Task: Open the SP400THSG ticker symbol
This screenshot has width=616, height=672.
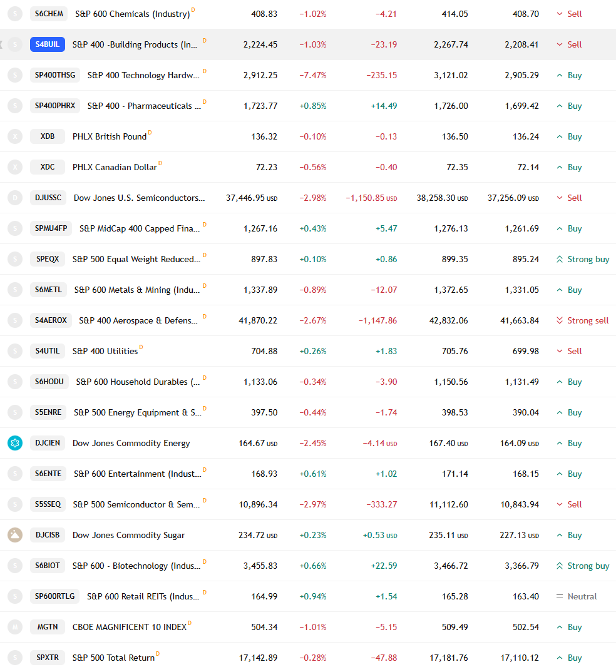Action: [55, 75]
